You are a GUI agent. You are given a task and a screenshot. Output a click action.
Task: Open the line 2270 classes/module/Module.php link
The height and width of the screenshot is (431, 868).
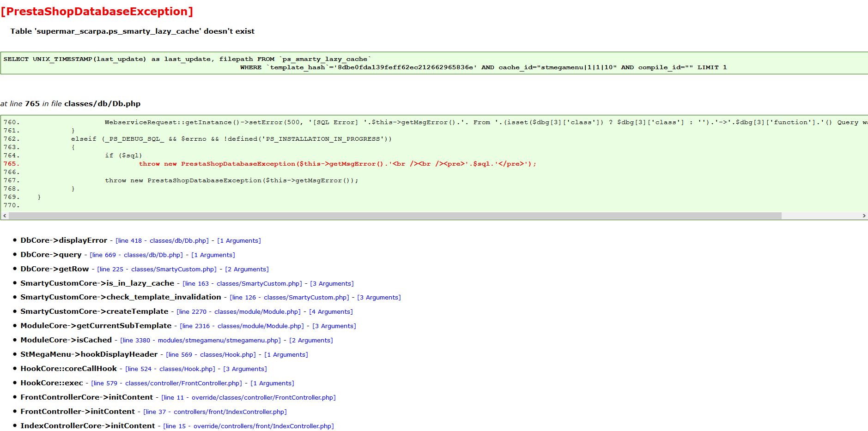[x=238, y=312]
